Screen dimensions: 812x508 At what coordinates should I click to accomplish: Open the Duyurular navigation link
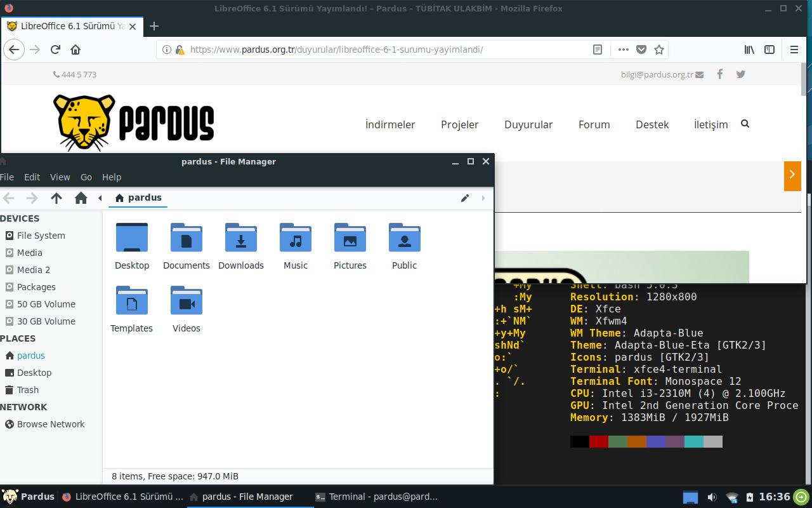coord(528,124)
